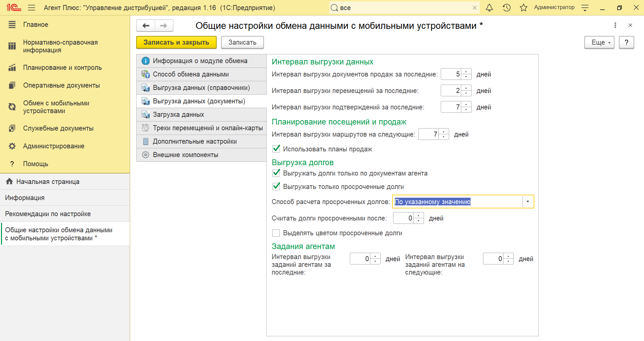The width and height of the screenshot is (644, 341).
Task: Open the hamburger functions menu icon
Action: click(x=32, y=8)
